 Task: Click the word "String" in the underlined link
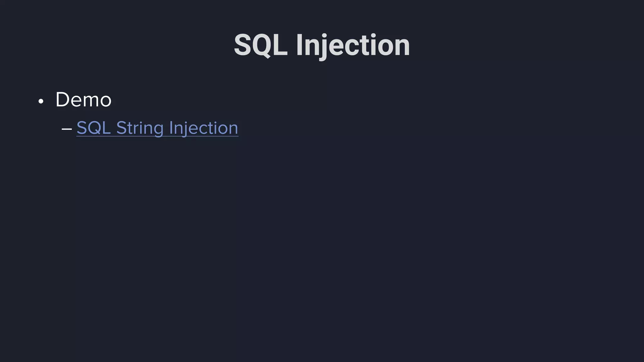[139, 128]
